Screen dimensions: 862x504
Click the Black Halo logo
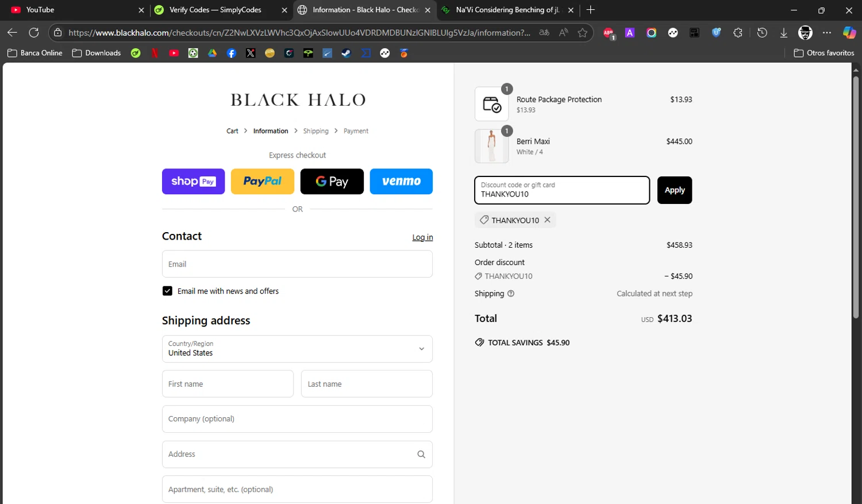coord(298,100)
